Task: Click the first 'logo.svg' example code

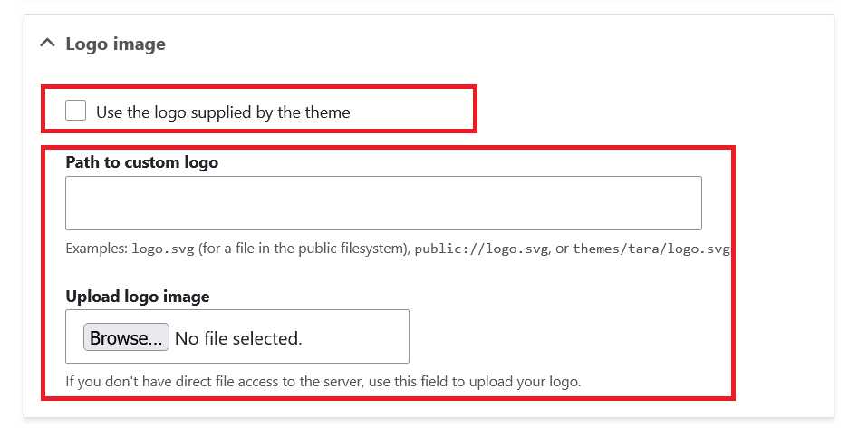Action: (163, 249)
